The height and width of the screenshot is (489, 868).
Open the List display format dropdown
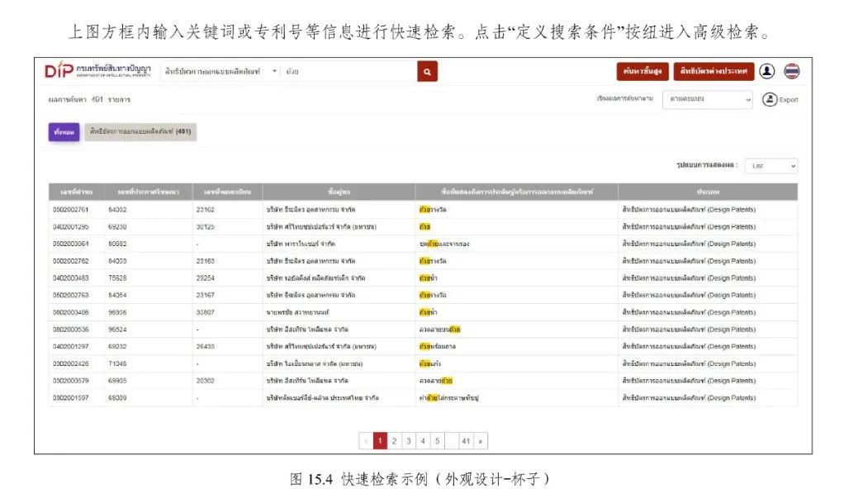pos(771,166)
